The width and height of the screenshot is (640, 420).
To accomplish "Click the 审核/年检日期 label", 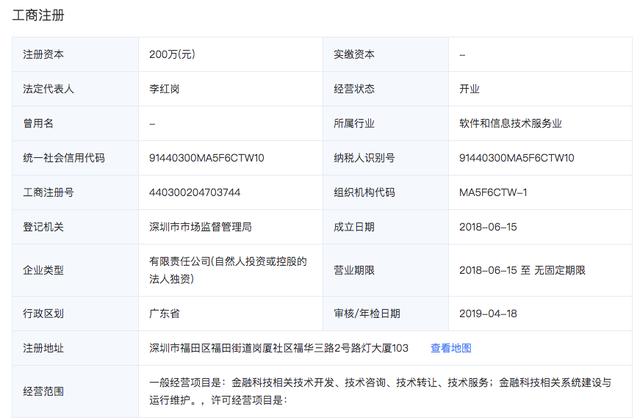I will tap(367, 313).
